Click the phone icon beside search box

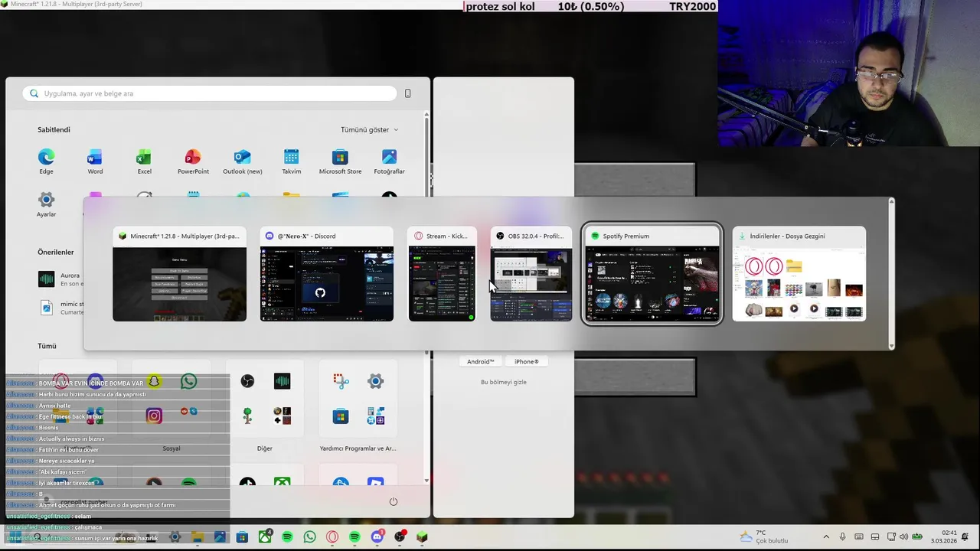[x=407, y=93]
